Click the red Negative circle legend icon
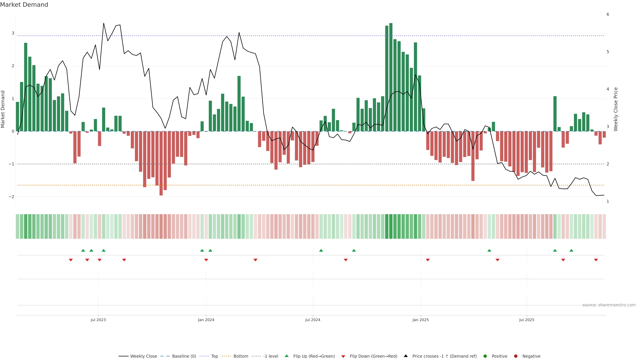 tap(516, 356)
